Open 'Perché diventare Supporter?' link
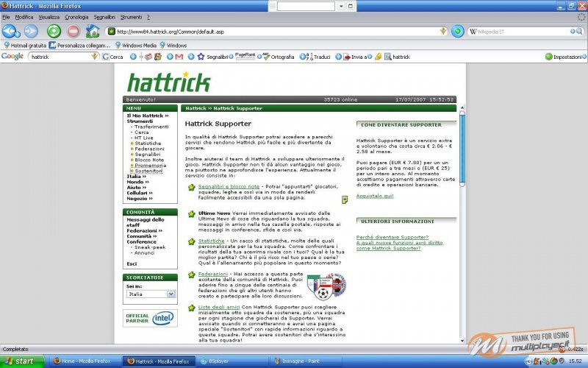Image resolution: width=588 pixels, height=368 pixels. 392,237
